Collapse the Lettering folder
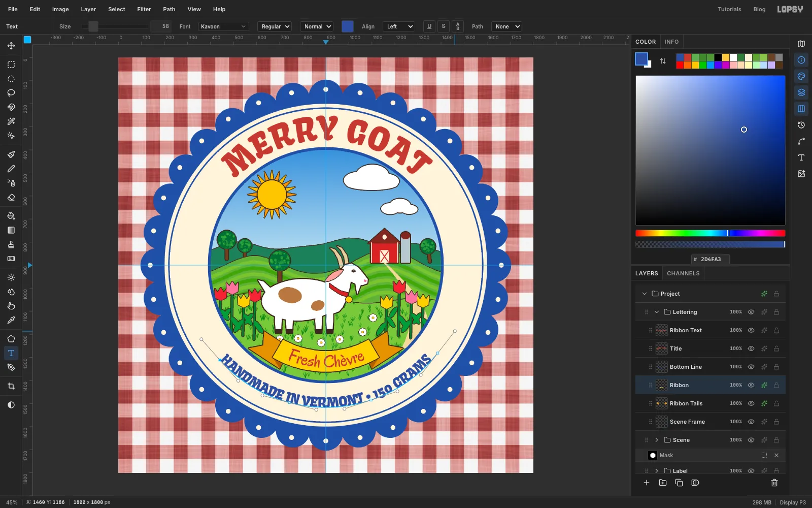This screenshot has width=812, height=508. [657, 312]
